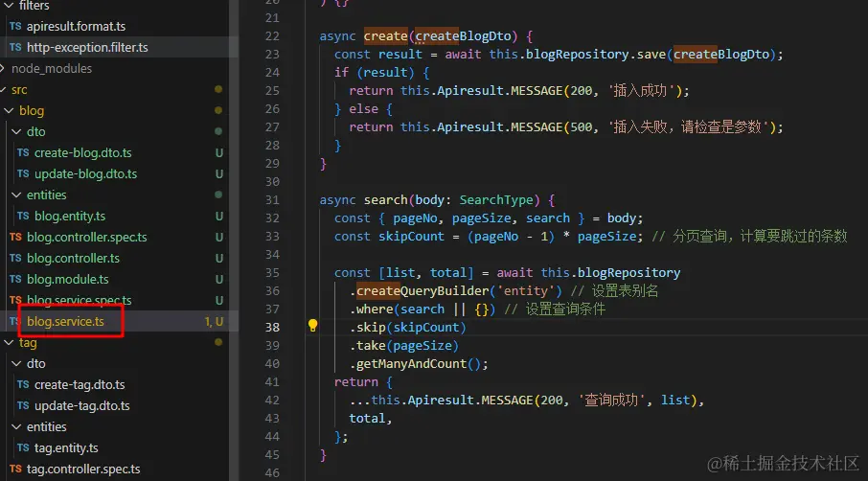868x481 pixels.
Task: Open tag.entity.ts file
Action: coord(66,447)
